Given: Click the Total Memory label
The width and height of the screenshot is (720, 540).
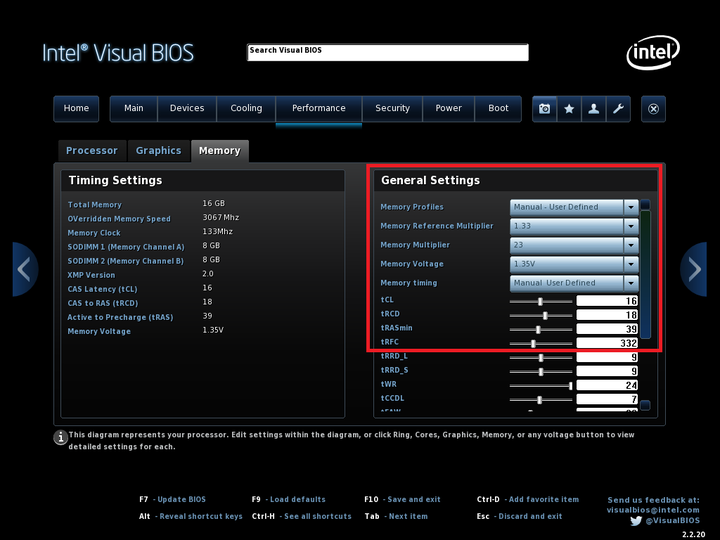Looking at the screenshot, I should [x=95, y=205].
